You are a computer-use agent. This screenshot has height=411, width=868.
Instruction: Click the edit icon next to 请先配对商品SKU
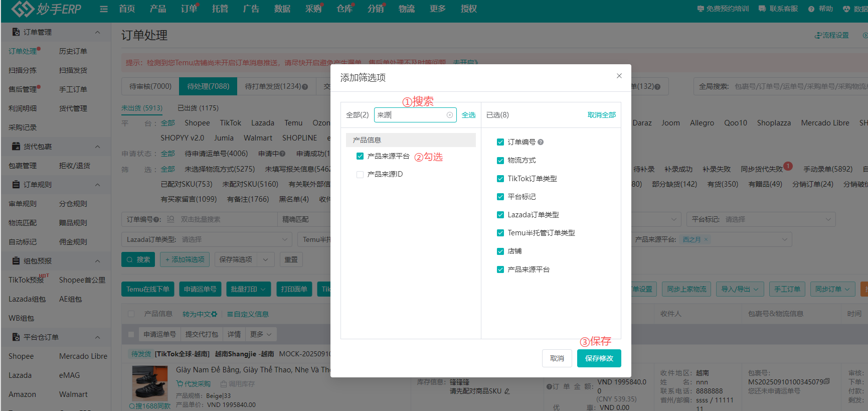tap(507, 391)
